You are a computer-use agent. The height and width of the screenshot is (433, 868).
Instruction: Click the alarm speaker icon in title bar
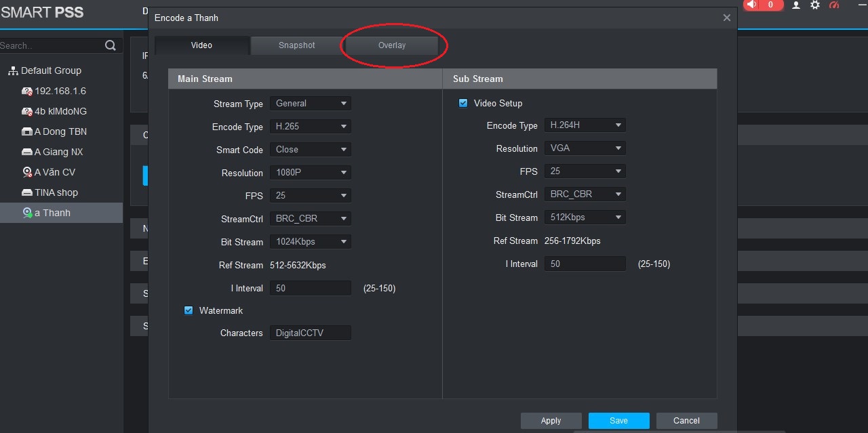(x=751, y=5)
